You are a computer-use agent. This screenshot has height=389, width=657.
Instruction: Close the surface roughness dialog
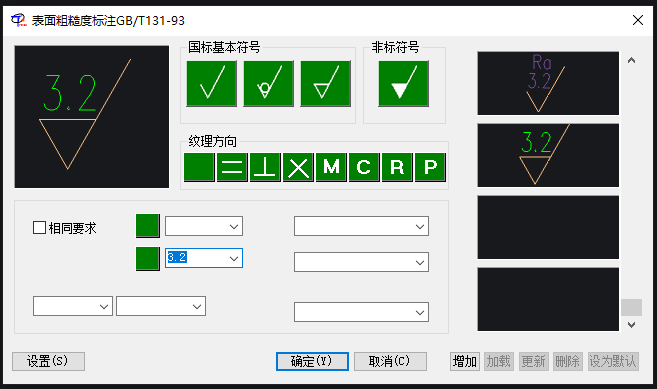pos(638,20)
